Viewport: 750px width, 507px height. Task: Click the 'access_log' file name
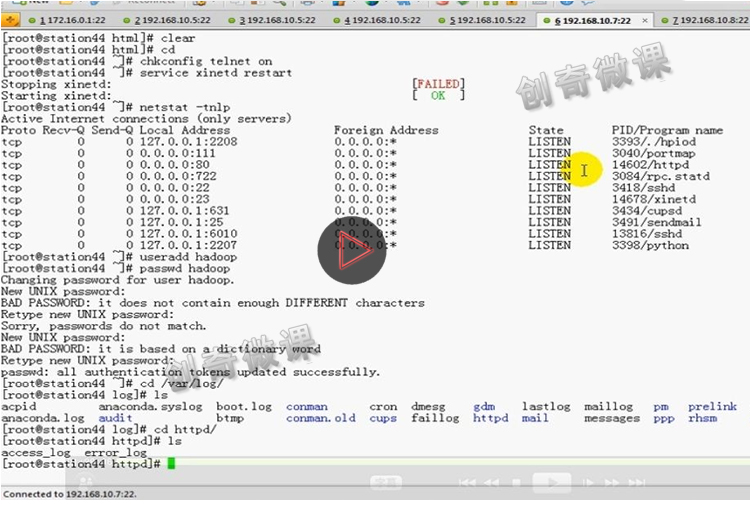36,452
